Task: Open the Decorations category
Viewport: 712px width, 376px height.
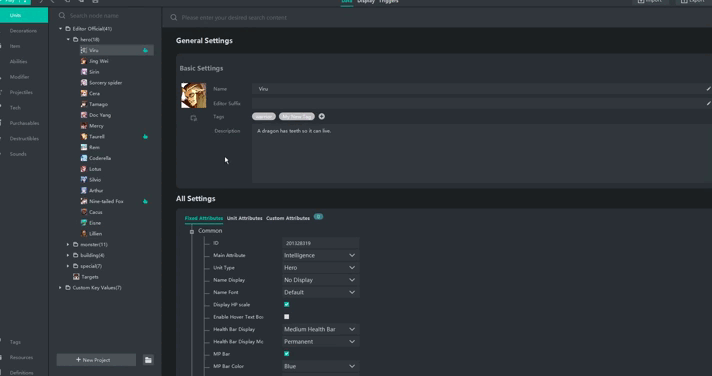Action: point(24,31)
